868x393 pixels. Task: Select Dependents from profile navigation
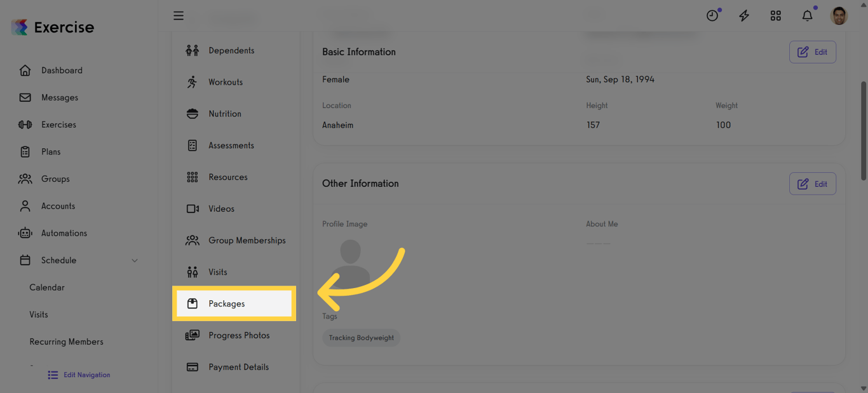231,50
